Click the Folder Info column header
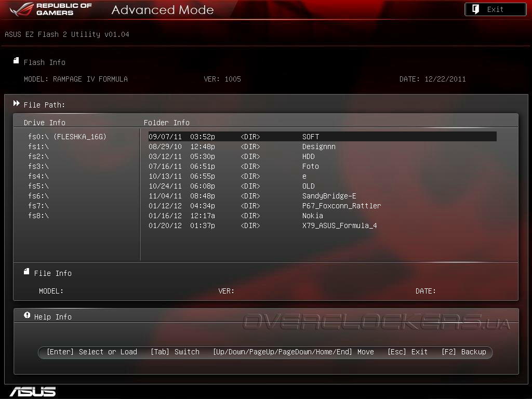The width and height of the screenshot is (532, 399). (x=167, y=123)
